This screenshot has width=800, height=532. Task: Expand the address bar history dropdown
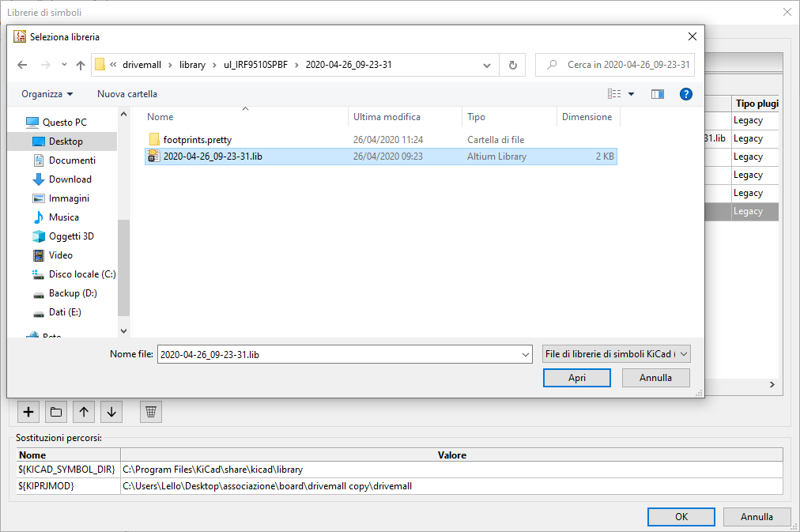click(487, 65)
